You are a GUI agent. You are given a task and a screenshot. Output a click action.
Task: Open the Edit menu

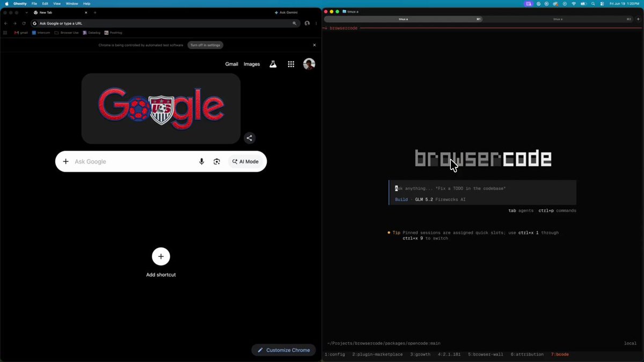45,4
